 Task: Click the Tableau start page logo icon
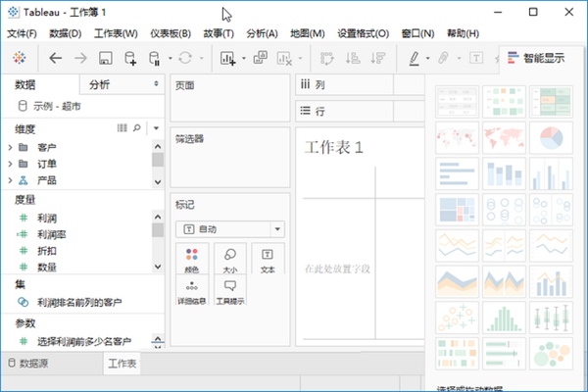point(20,59)
